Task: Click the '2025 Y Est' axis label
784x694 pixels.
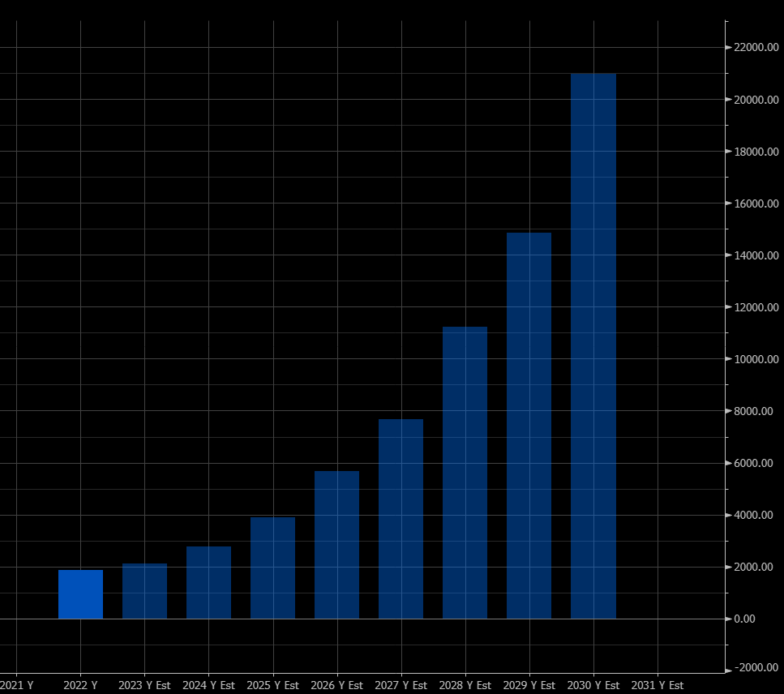Action: click(272, 685)
